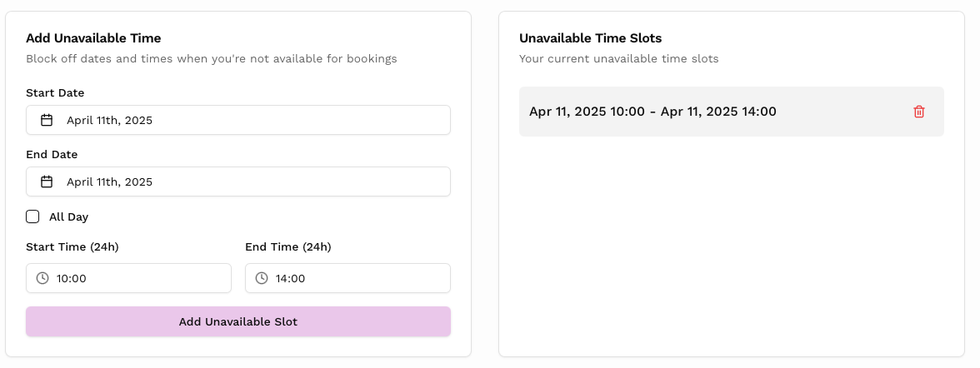Click the End Time (24h) label
Screen dimensions: 980x368
287,246
